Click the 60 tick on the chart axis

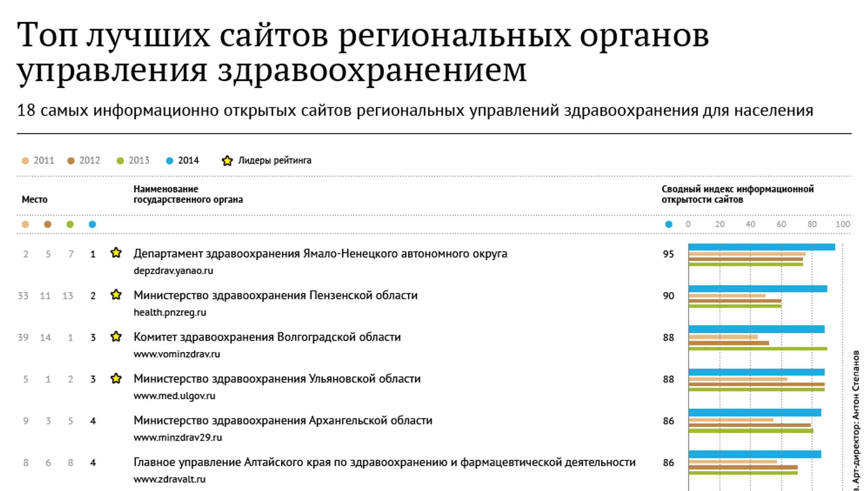click(x=781, y=224)
